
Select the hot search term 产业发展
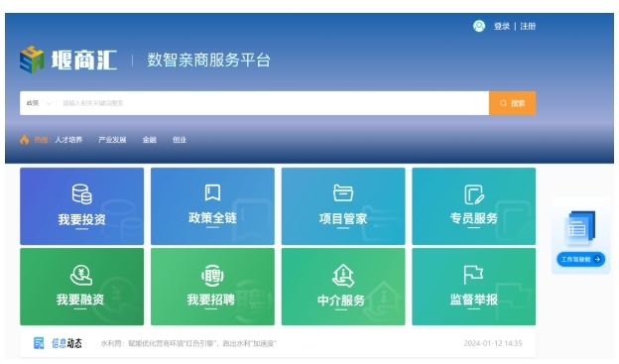pyautogui.click(x=112, y=140)
